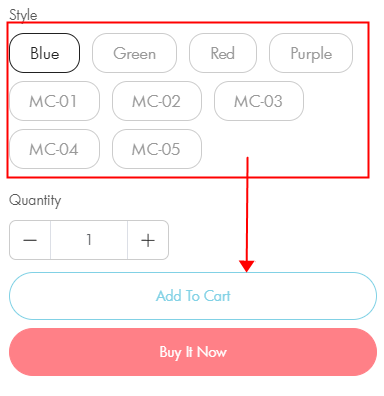The width and height of the screenshot is (384, 396).
Task: Select the MC-02 style
Action: point(157,101)
